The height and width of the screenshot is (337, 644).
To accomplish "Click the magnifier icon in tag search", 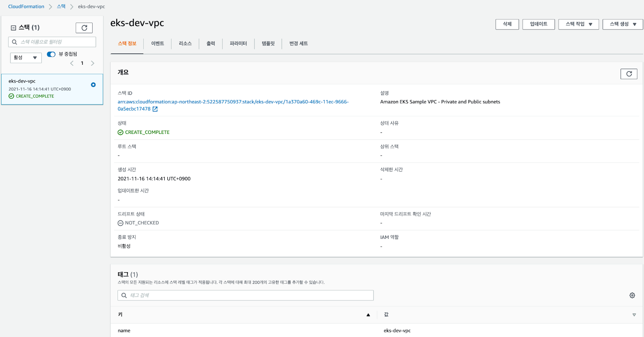I will point(124,295).
